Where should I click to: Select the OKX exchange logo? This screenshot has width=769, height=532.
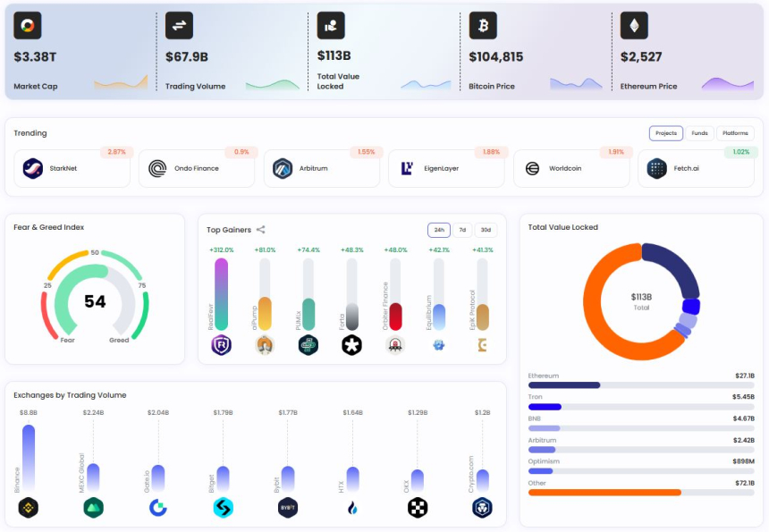click(x=418, y=508)
